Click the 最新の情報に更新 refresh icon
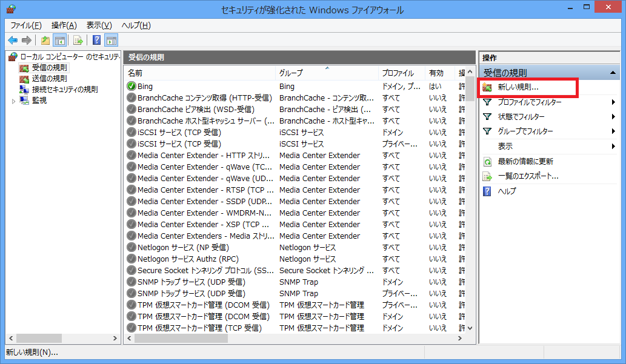Viewport: 626px width, 364px height. click(487, 162)
